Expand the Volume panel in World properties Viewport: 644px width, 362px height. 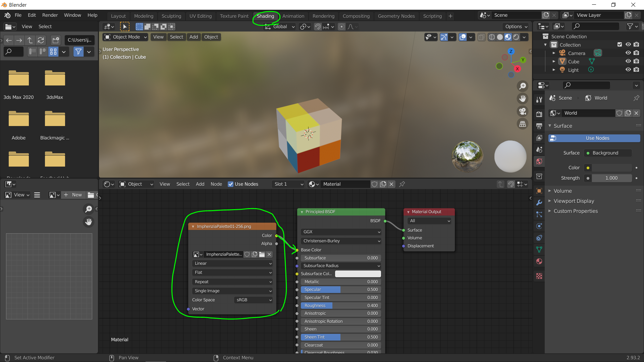coord(562,191)
